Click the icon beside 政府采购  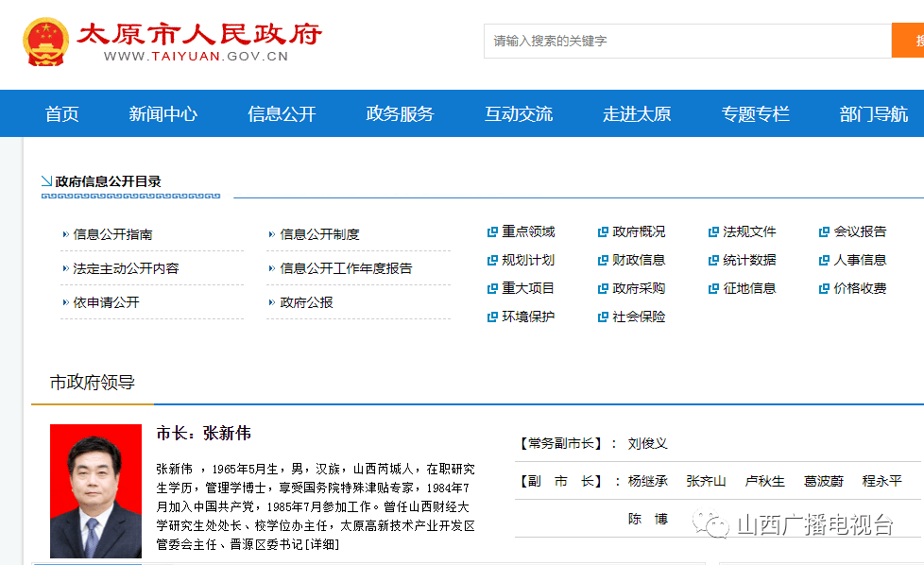pos(603,289)
